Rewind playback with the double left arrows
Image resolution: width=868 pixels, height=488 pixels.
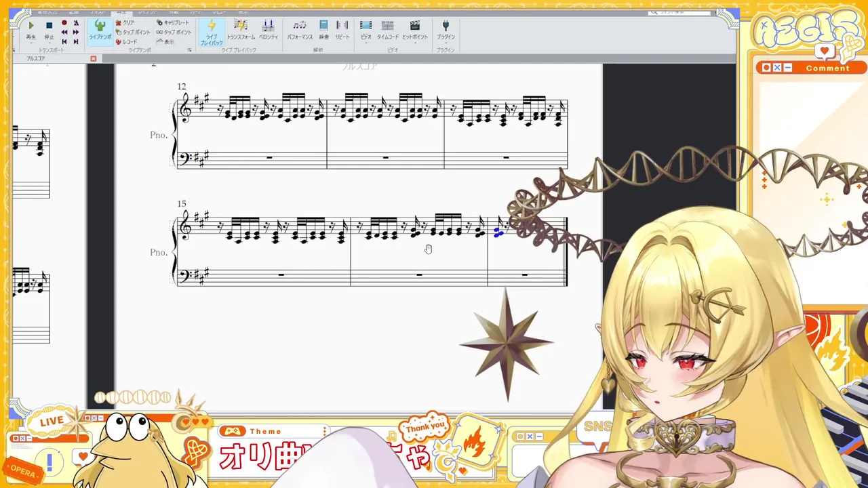pyautogui.click(x=64, y=32)
